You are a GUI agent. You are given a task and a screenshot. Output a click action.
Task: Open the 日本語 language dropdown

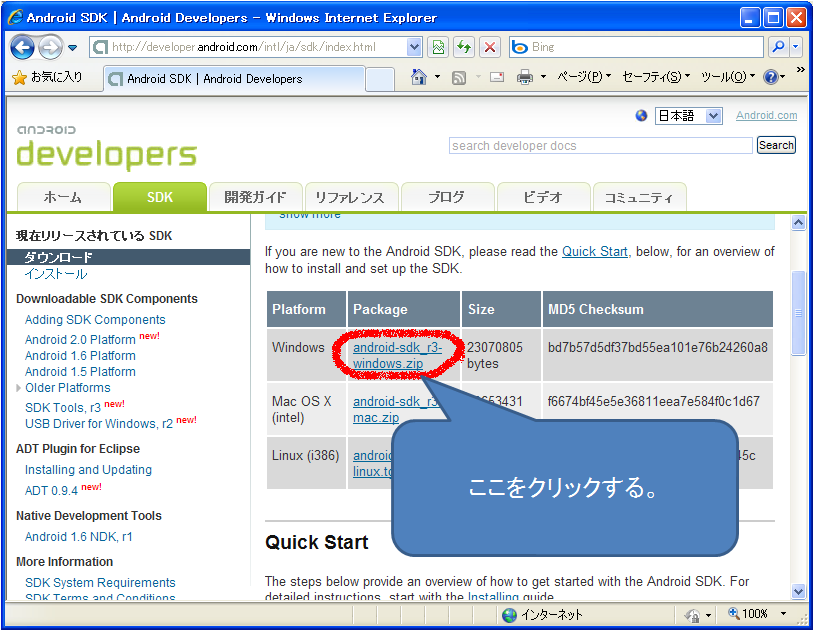point(688,115)
